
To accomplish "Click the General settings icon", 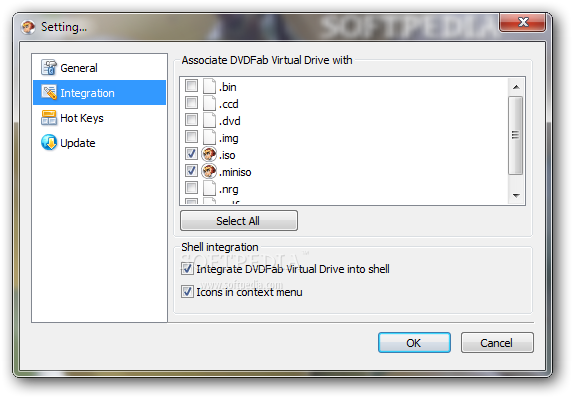I will tap(49, 68).
